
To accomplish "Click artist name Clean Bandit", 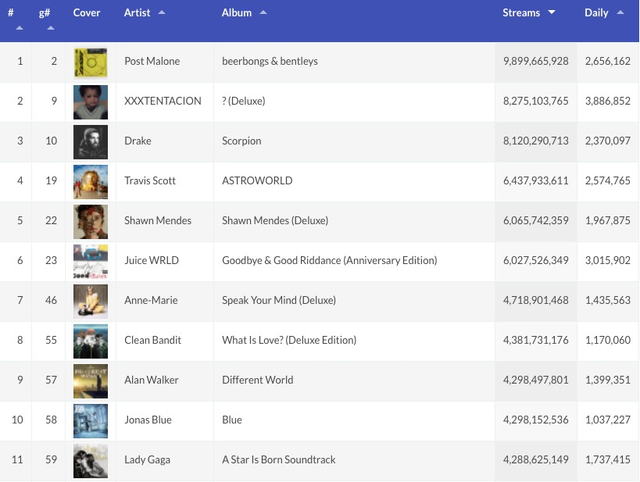I will coord(153,340).
